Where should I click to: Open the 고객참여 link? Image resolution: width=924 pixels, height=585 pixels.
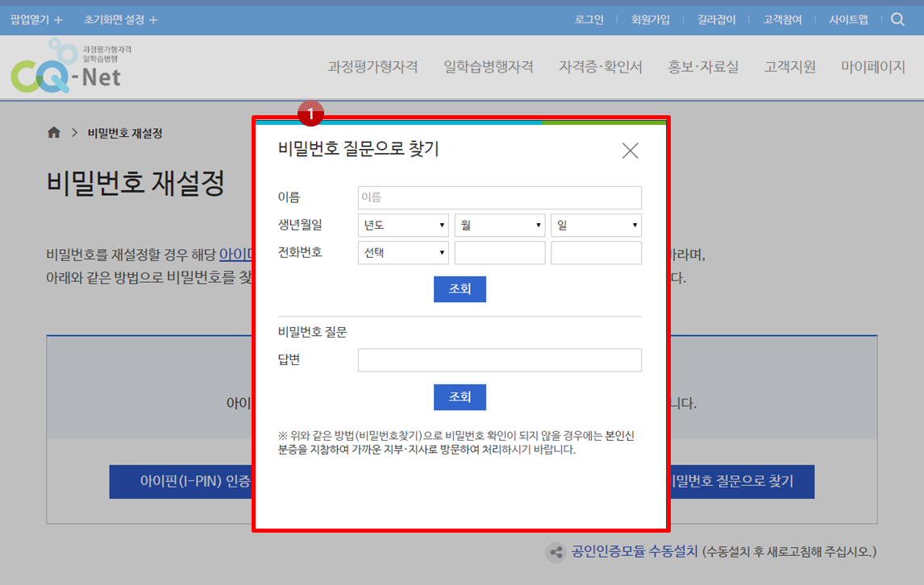(x=782, y=19)
